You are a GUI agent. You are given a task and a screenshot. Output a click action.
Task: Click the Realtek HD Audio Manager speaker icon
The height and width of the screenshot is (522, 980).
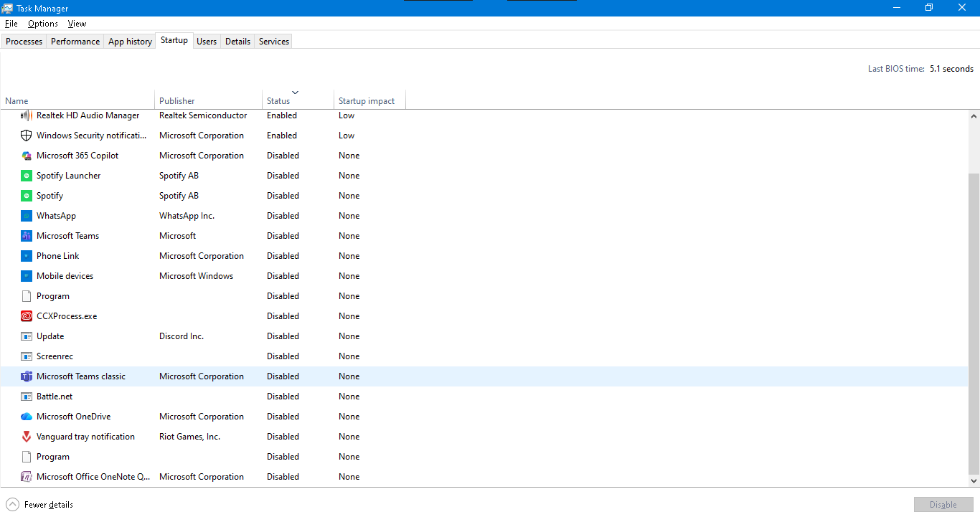click(x=27, y=115)
